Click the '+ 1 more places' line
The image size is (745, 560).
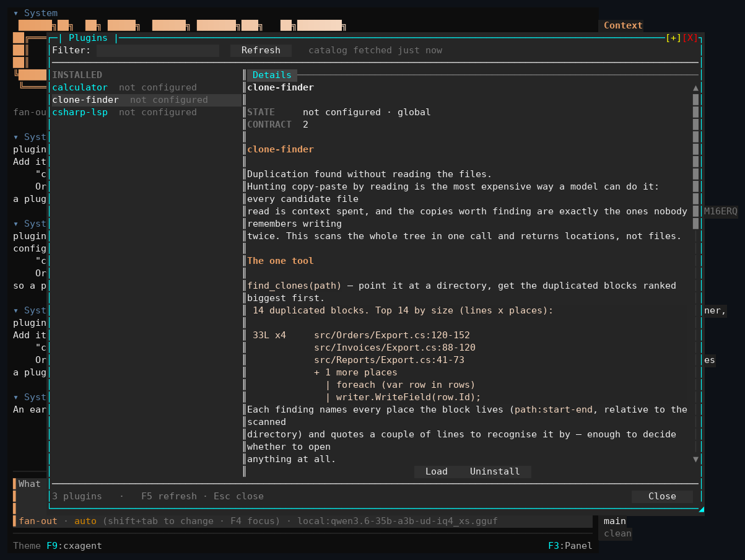tap(355, 372)
